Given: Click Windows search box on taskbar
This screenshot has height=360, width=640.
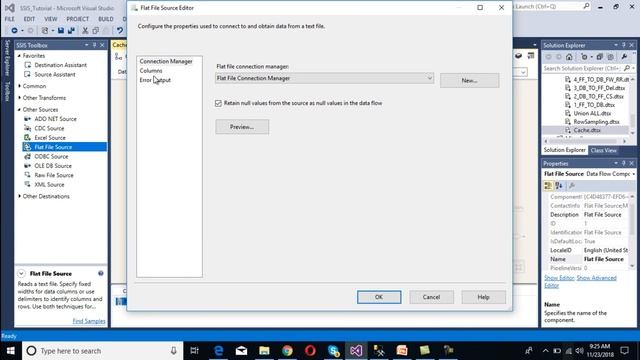Looking at the screenshot, I should click(x=102, y=351).
